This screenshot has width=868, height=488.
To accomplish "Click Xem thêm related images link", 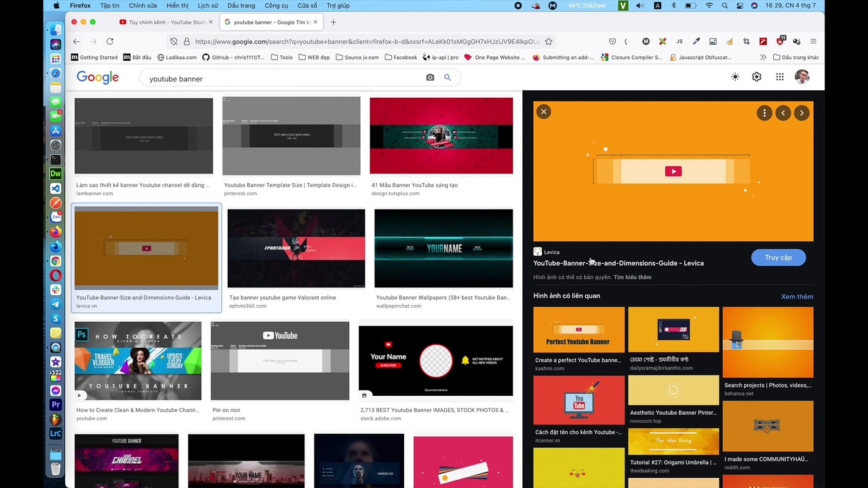I will point(797,297).
